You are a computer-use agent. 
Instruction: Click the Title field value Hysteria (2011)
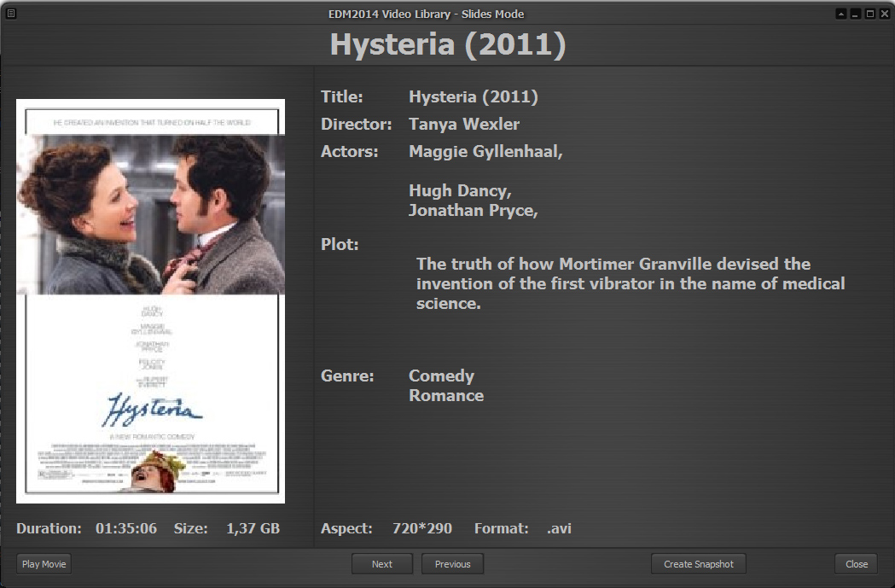[x=474, y=97]
